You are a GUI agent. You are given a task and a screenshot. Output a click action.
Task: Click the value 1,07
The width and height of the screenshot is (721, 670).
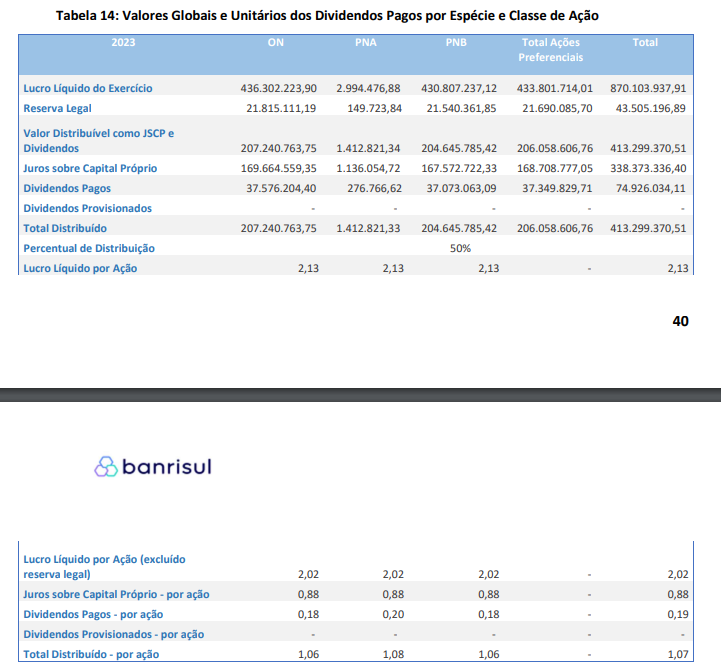point(678,654)
